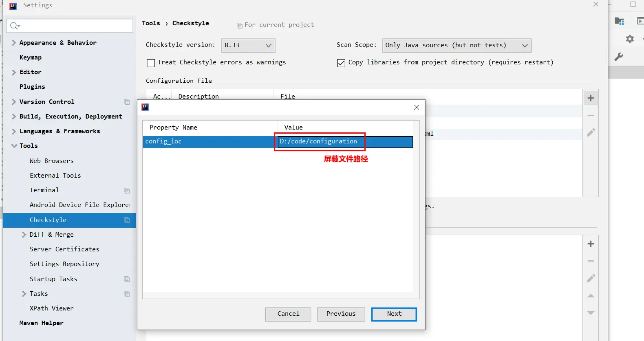Expand Build, Execution, Deployment section
The height and width of the screenshot is (341, 644).
coord(14,117)
